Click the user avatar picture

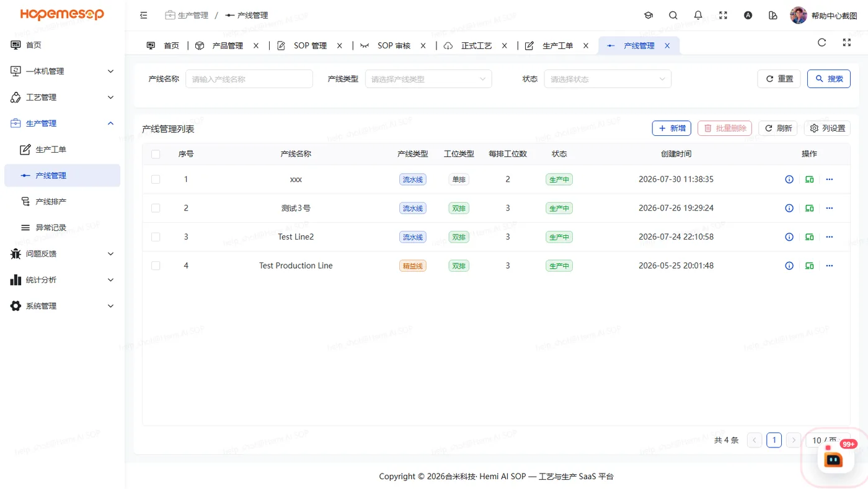tap(799, 16)
